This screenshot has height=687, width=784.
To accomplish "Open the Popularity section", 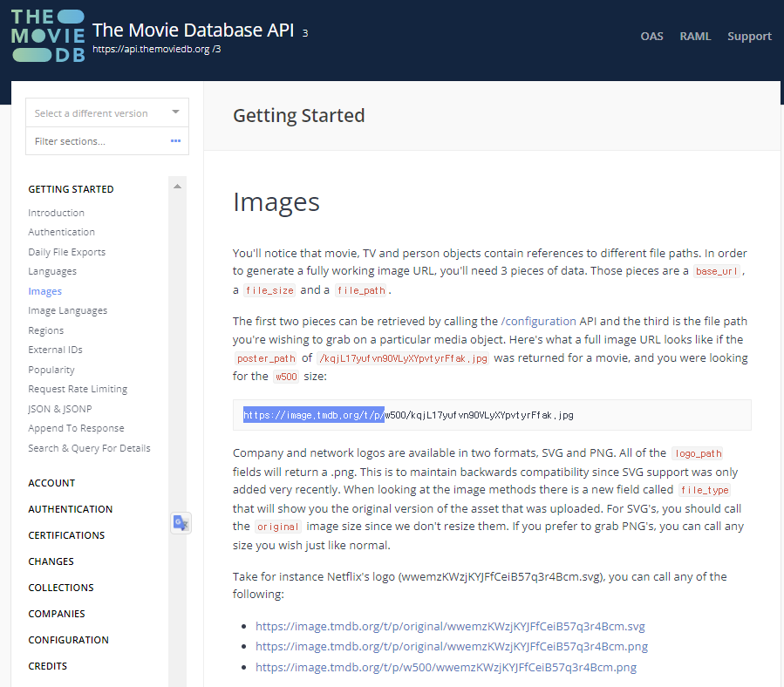I will [x=51, y=370].
